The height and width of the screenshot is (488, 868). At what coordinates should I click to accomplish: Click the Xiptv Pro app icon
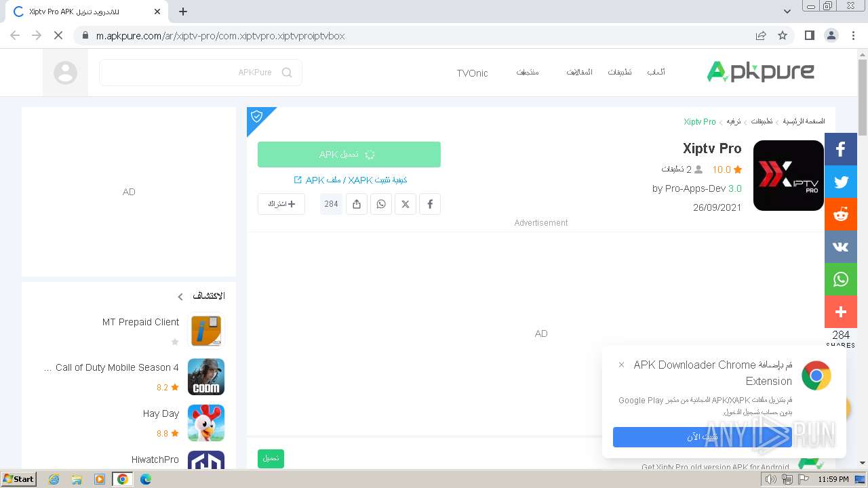(788, 176)
